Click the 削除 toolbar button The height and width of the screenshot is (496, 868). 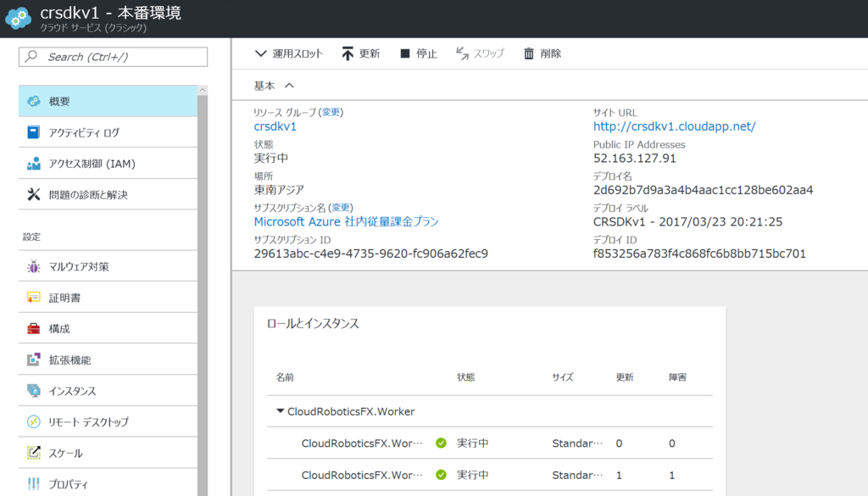click(x=542, y=53)
